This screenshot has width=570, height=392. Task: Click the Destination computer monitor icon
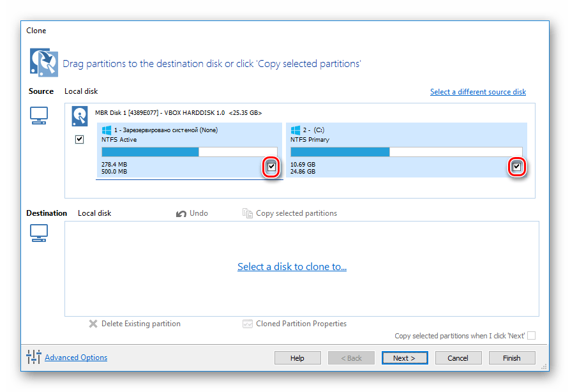(x=39, y=234)
